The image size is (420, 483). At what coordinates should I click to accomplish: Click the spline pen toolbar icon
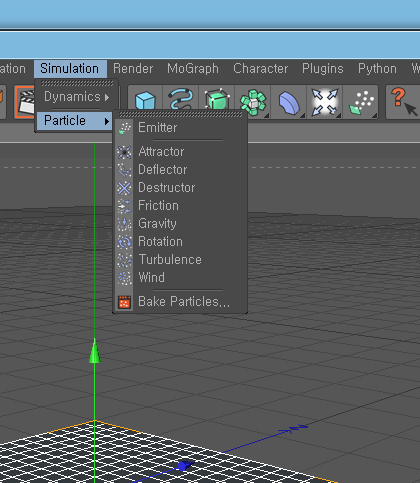[x=181, y=99]
